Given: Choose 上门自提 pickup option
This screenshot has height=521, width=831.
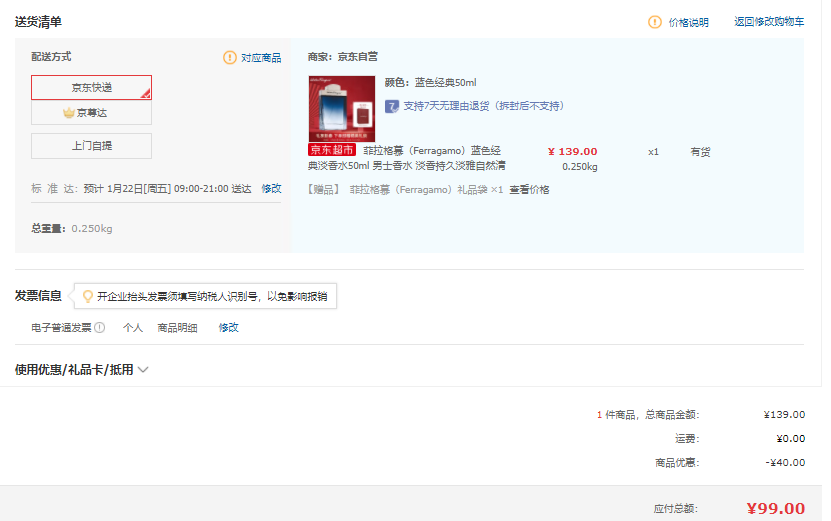Looking at the screenshot, I should 91,146.
